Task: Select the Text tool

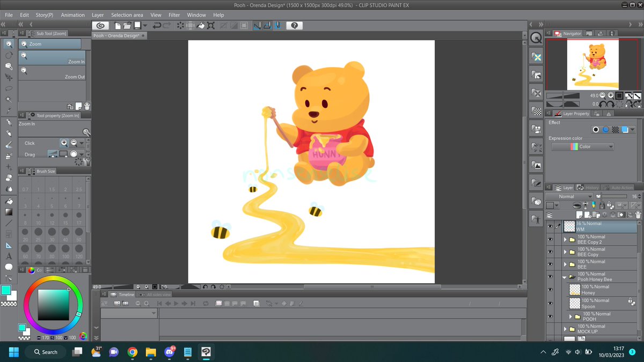Action: 9,256
